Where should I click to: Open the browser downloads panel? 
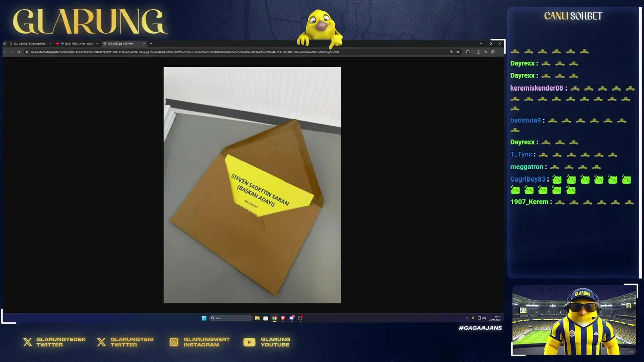(x=478, y=52)
